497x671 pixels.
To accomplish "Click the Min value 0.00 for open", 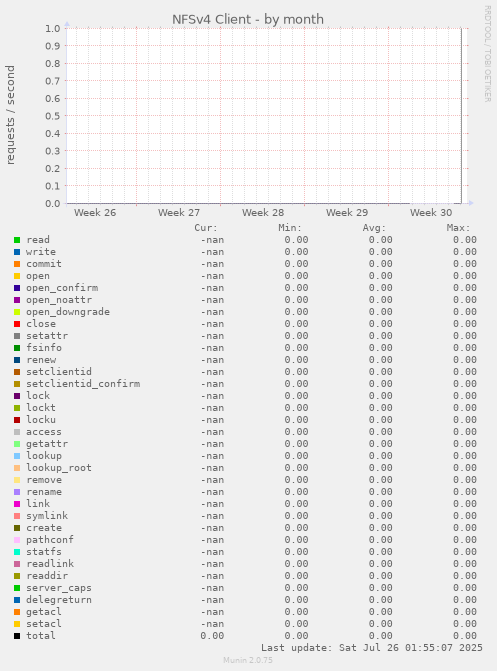I will pos(296,276).
